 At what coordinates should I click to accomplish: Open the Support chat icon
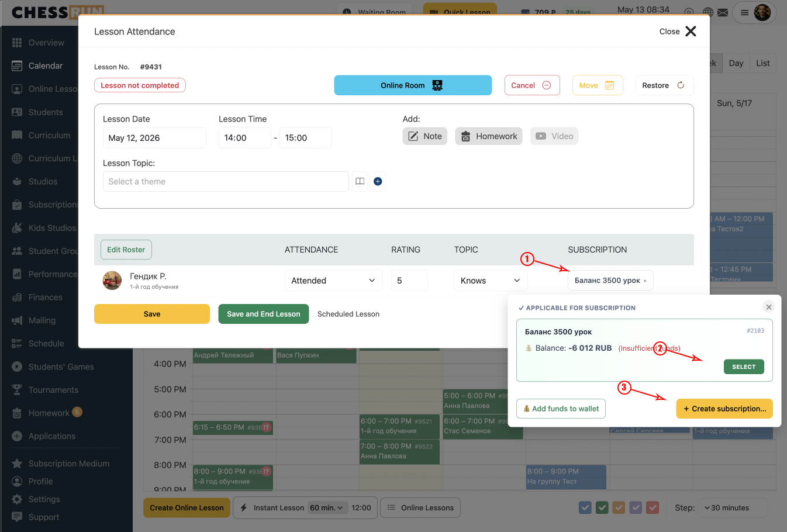tap(17, 517)
